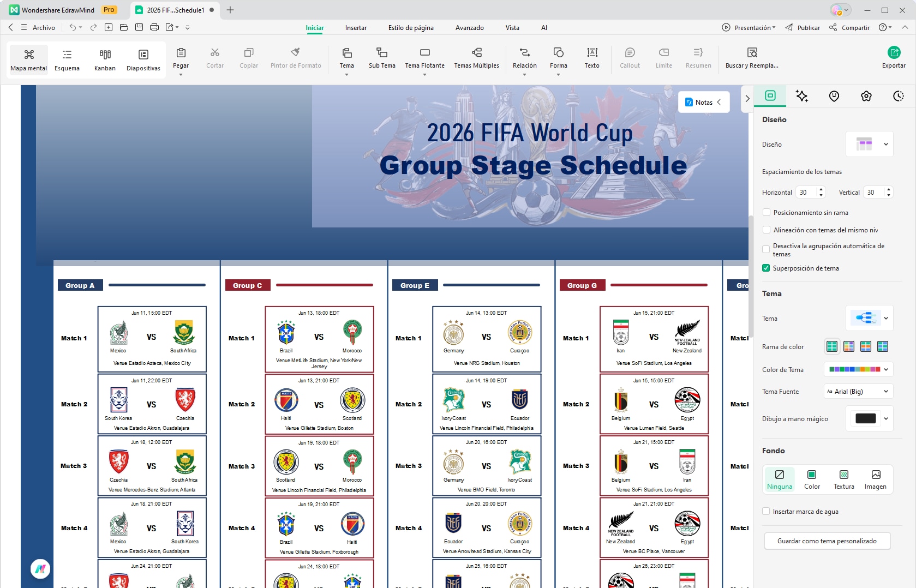Image resolution: width=916 pixels, height=588 pixels.
Task: Add a Sub Tema
Action: [382, 58]
